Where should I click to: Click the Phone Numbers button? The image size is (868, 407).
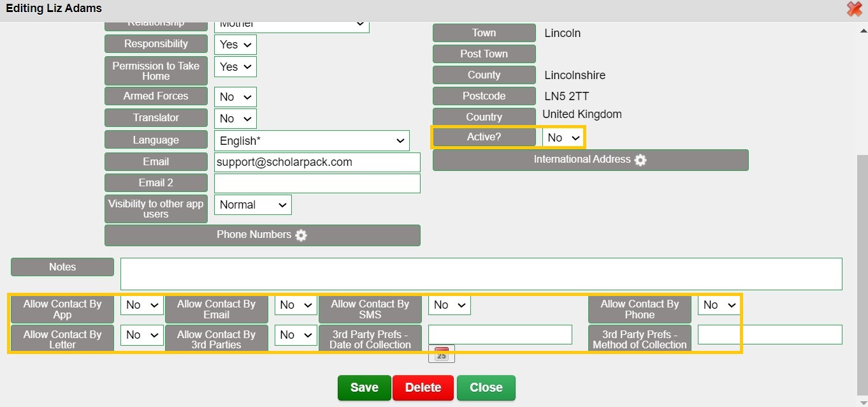(x=263, y=235)
